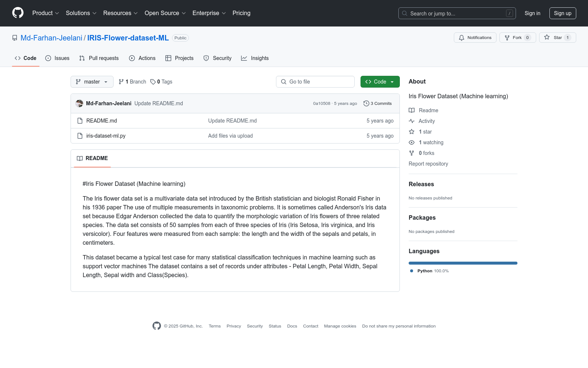This screenshot has height=368, width=588.
Task: Open the Product dropdown menu
Action: click(46, 13)
